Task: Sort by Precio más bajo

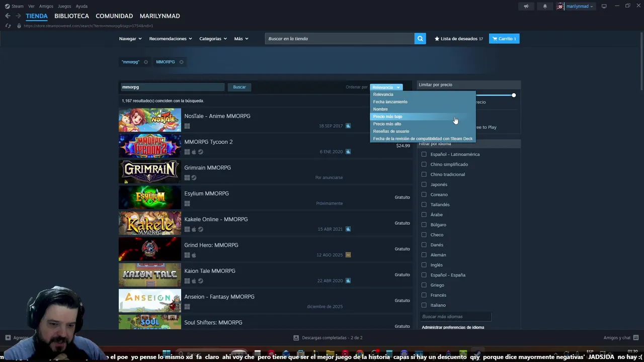Action: coord(423,117)
